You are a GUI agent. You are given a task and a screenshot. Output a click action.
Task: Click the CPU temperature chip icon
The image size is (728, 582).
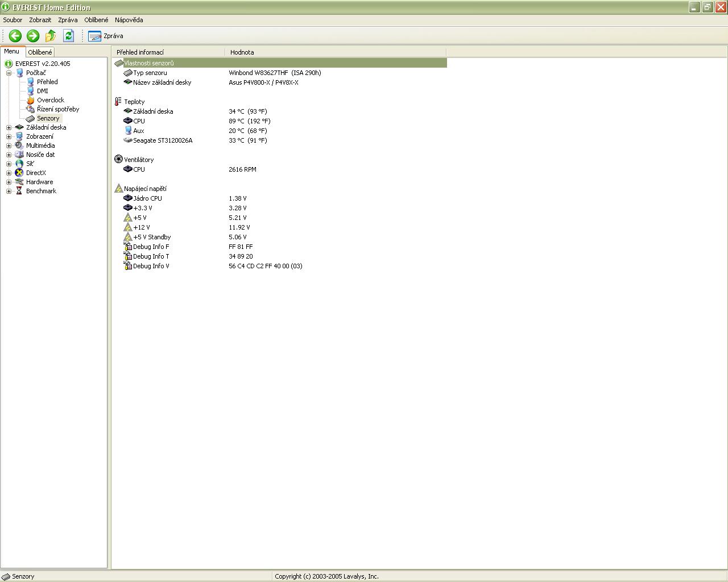[128, 121]
